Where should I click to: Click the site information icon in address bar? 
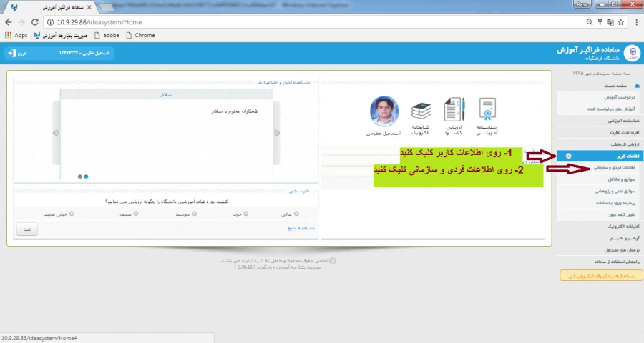51,22
